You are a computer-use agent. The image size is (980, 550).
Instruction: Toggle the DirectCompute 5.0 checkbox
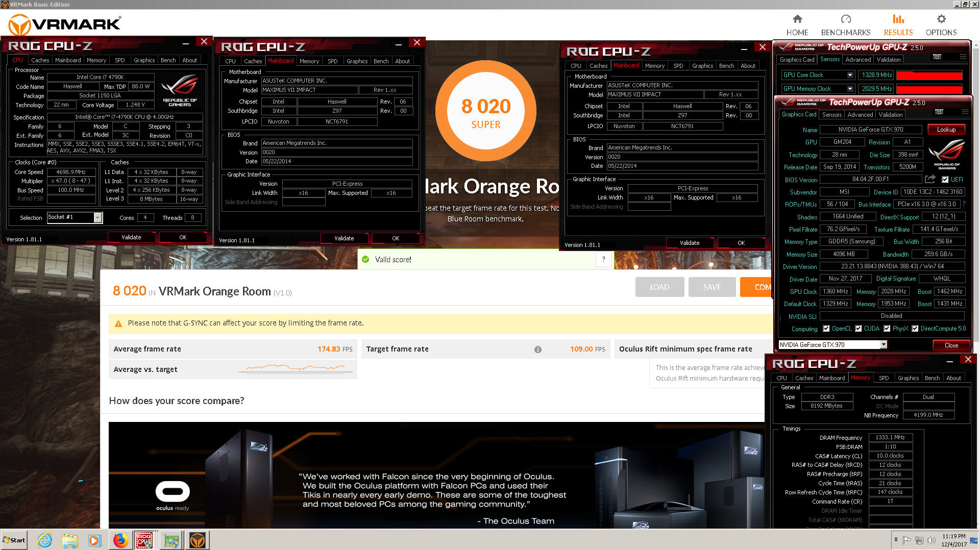click(x=915, y=329)
